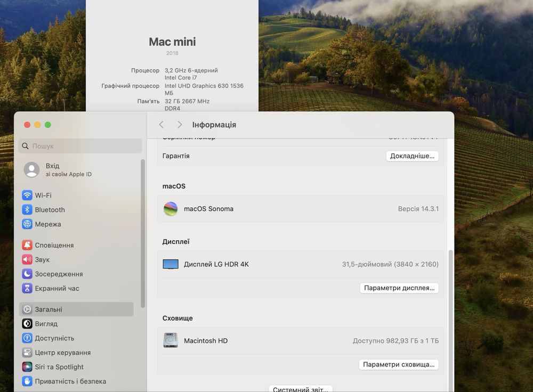The height and width of the screenshot is (392, 533).
Task: Open Приватність і безпека hand icon
Action: [x=27, y=381]
